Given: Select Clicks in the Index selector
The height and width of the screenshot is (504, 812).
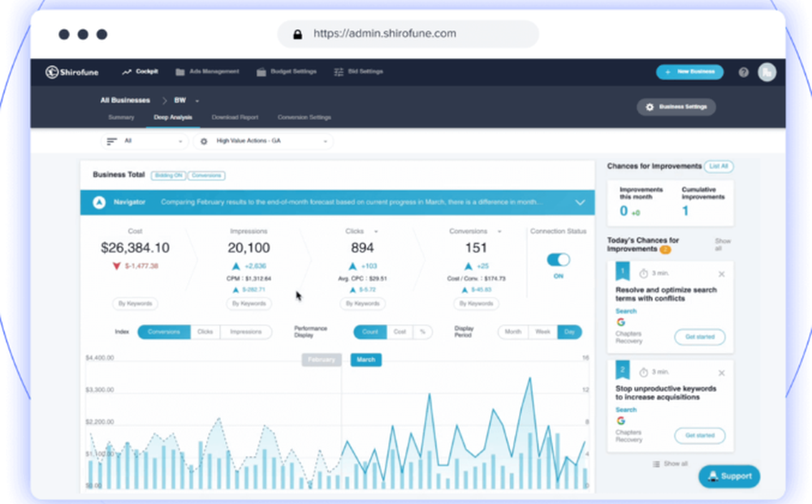Looking at the screenshot, I should pyautogui.click(x=205, y=332).
